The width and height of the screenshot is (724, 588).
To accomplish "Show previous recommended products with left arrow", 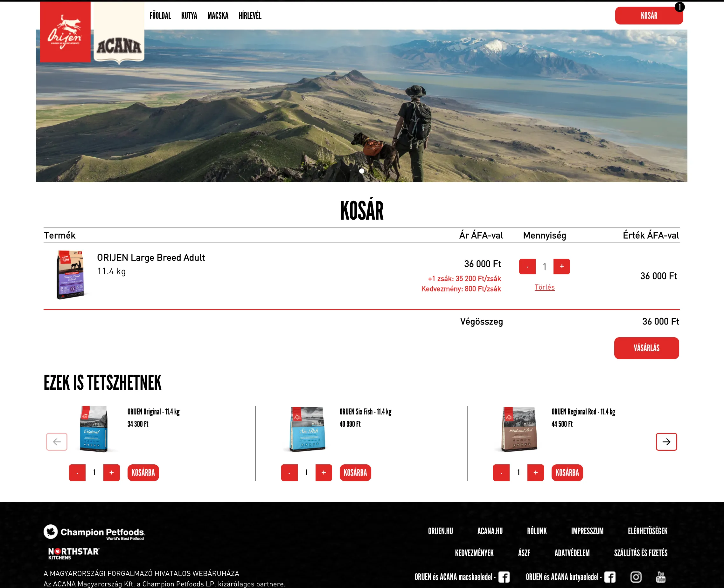I will tap(57, 442).
